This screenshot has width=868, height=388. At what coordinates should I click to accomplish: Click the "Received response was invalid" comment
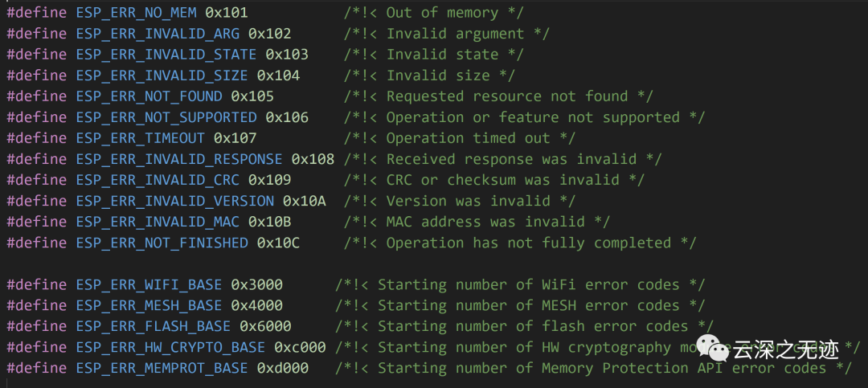tap(511, 159)
